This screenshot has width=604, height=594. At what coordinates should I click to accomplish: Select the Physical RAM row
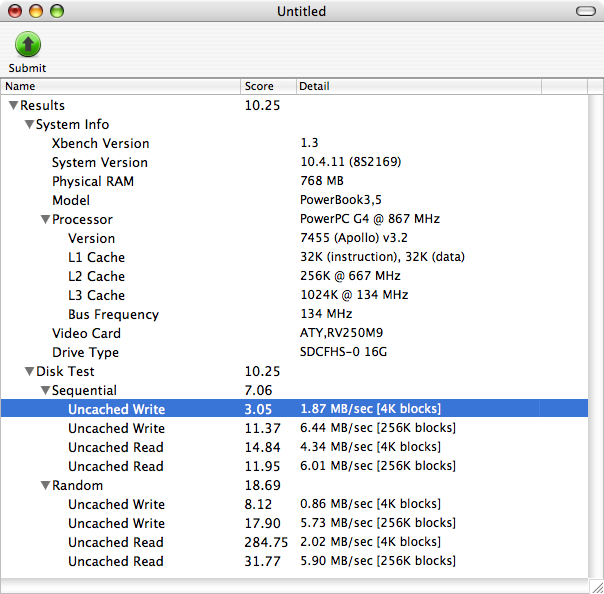tap(294, 181)
